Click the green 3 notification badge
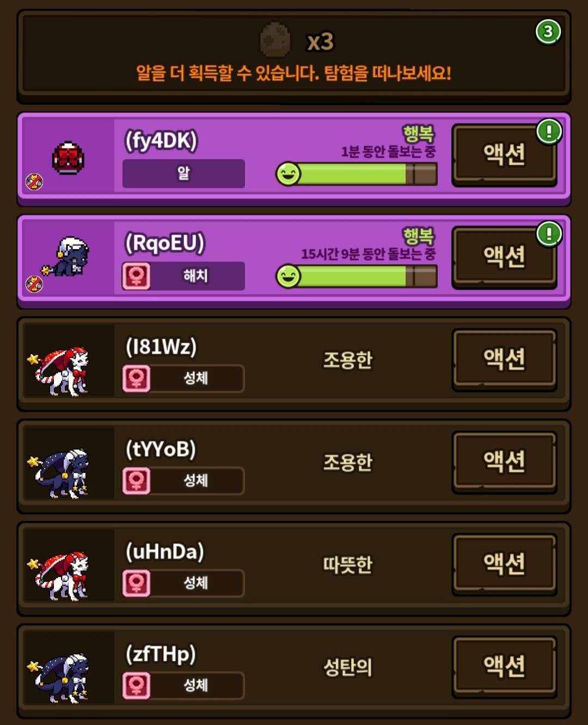This screenshot has width=588, height=725. click(x=548, y=32)
